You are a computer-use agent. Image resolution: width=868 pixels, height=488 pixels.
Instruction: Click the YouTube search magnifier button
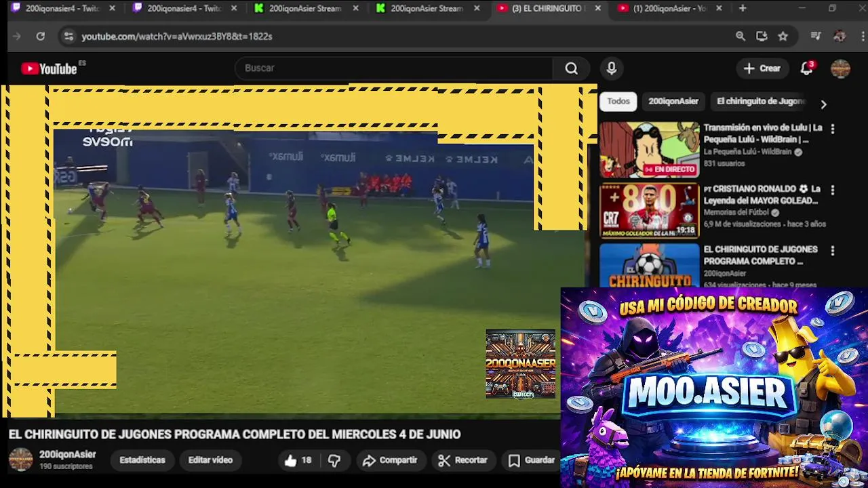tap(571, 68)
